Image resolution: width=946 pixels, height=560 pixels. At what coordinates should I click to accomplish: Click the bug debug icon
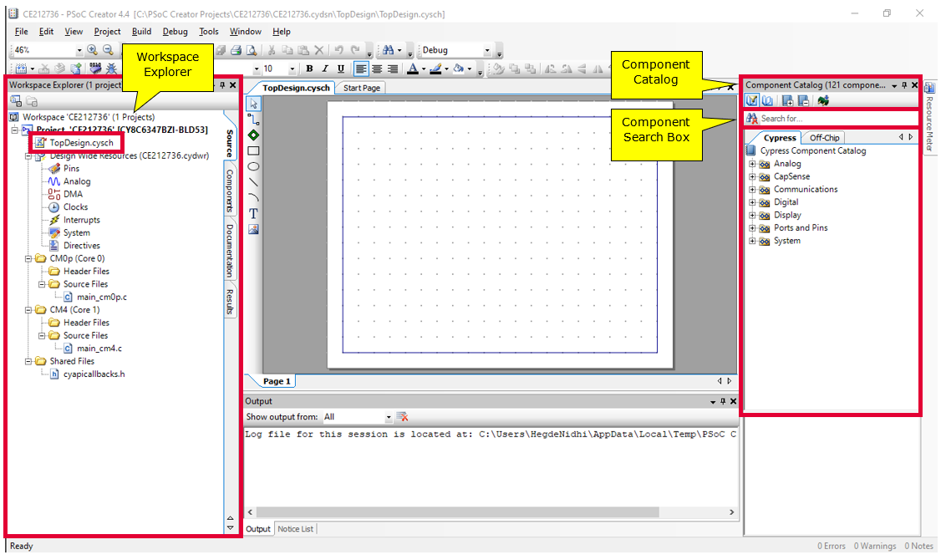pyautogui.click(x=111, y=69)
